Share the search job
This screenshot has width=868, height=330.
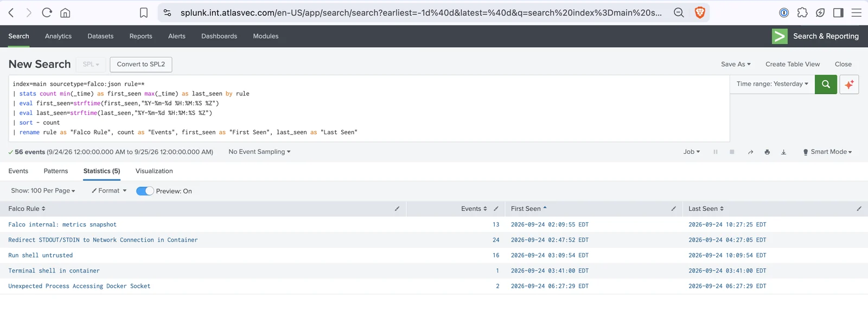pyautogui.click(x=750, y=152)
